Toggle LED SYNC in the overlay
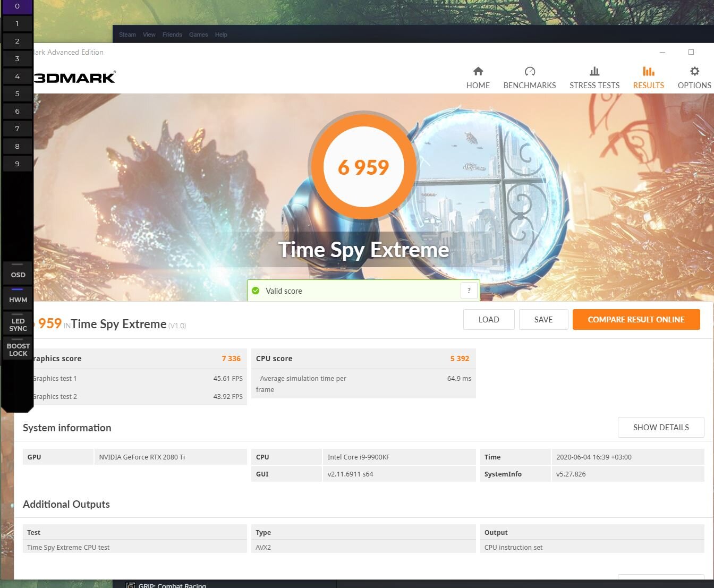This screenshot has width=714, height=588. pyautogui.click(x=18, y=323)
